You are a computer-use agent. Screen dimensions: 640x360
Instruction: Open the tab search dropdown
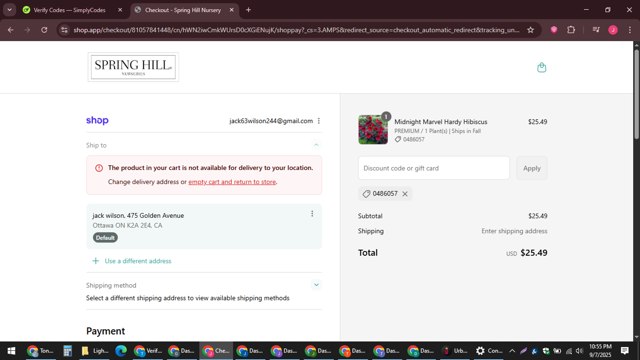[x=9, y=10]
